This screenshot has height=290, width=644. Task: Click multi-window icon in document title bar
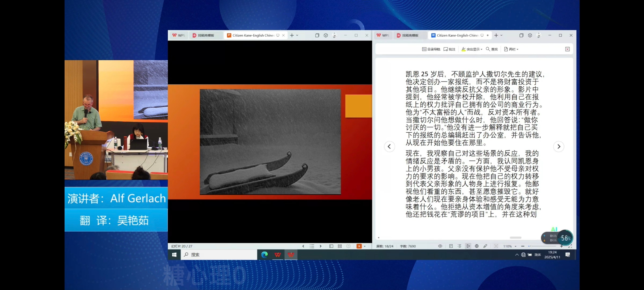(x=521, y=35)
